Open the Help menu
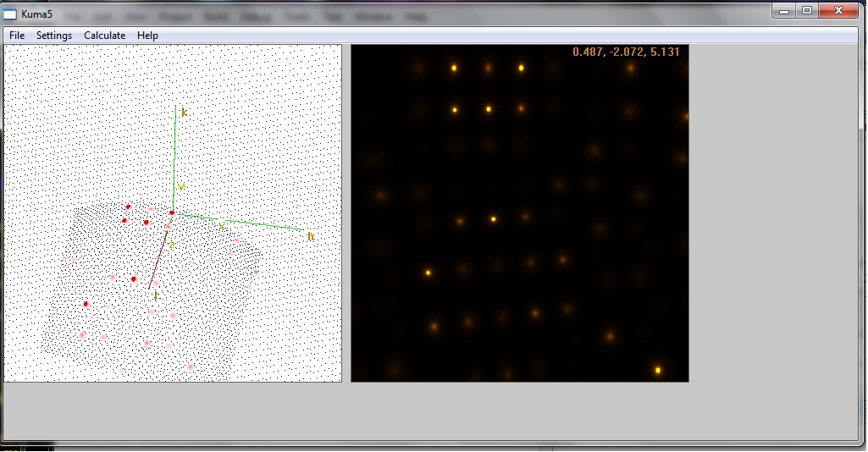The width and height of the screenshot is (868, 452). click(x=147, y=36)
